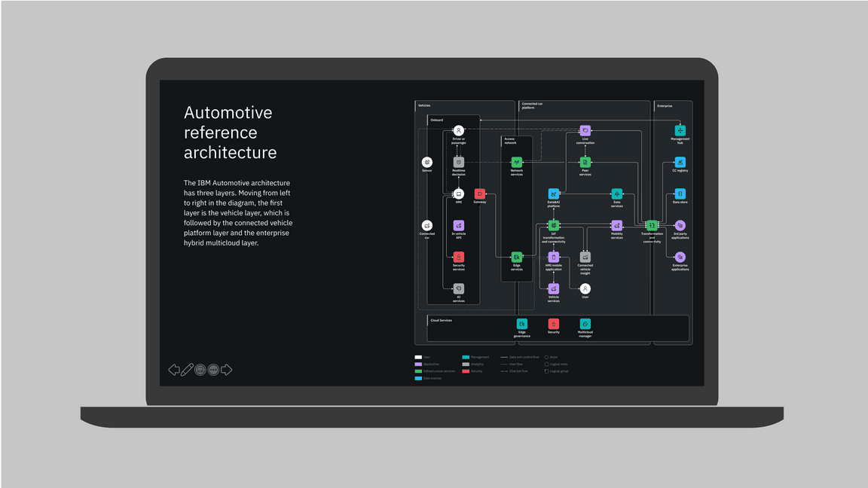Select the Sensor node icon

pos(427,163)
